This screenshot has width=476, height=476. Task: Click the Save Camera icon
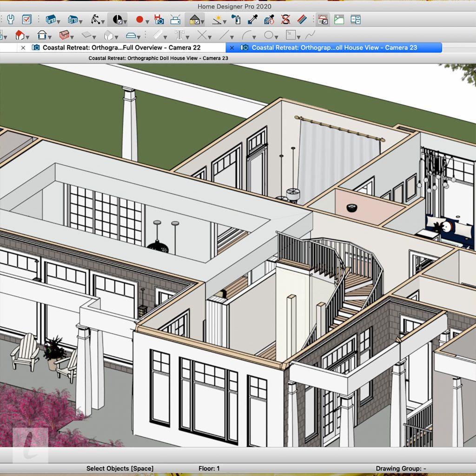[159, 20]
